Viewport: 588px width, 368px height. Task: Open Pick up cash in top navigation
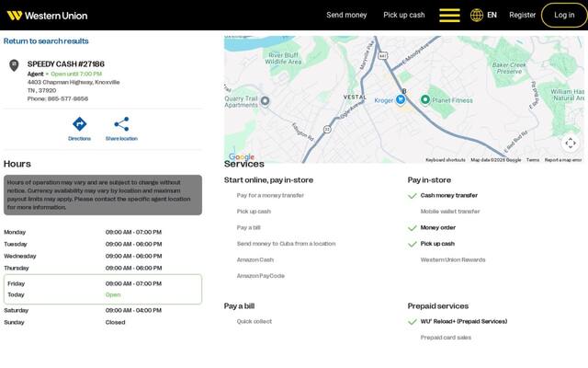(x=404, y=15)
